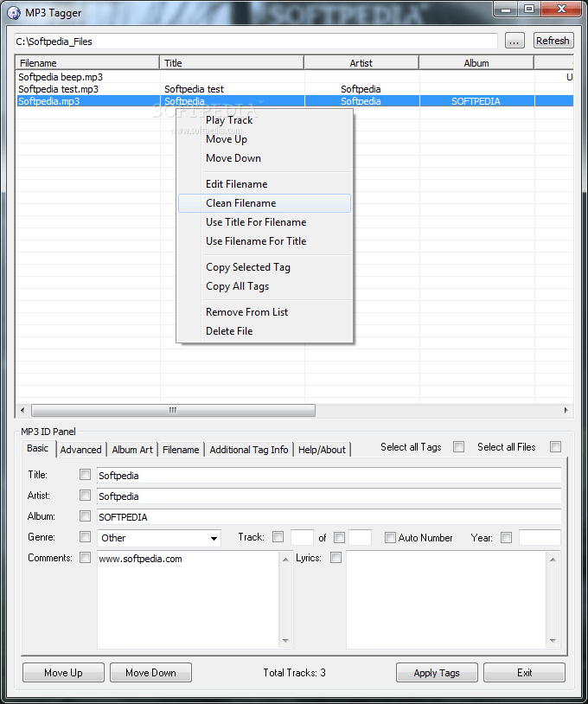Select Edit Filename menu entry
Viewport: 588px width, 704px height.
264,184
